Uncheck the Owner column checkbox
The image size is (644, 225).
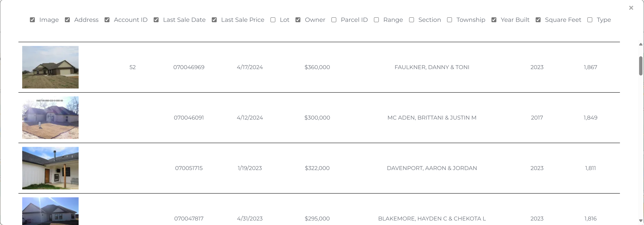point(298,20)
